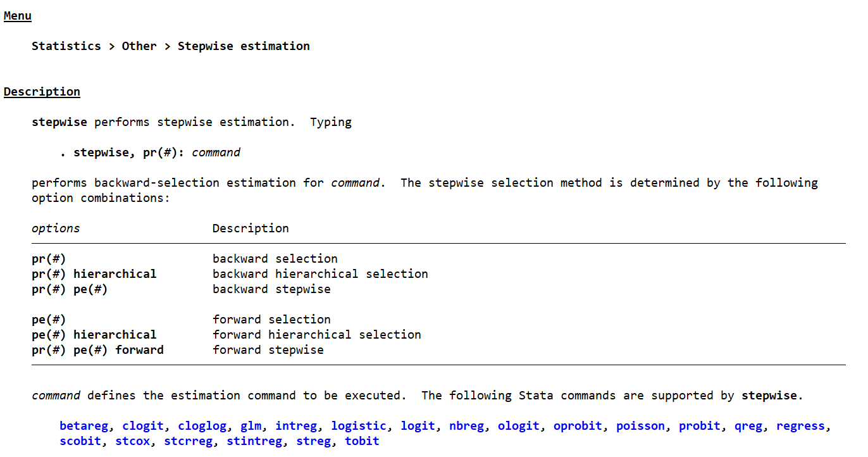Image resolution: width=868 pixels, height=457 pixels.
Task: Follow the logistic command link
Action: [x=359, y=426]
